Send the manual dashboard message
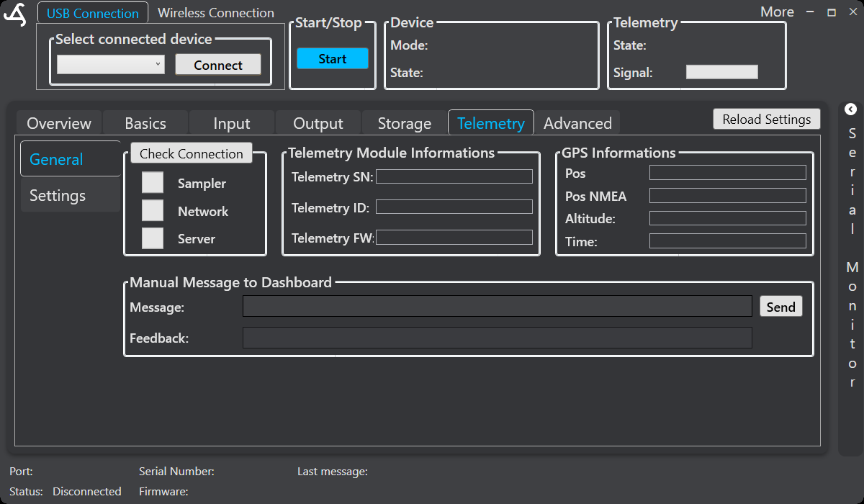Screen dimensions: 864x504 (x=781, y=307)
